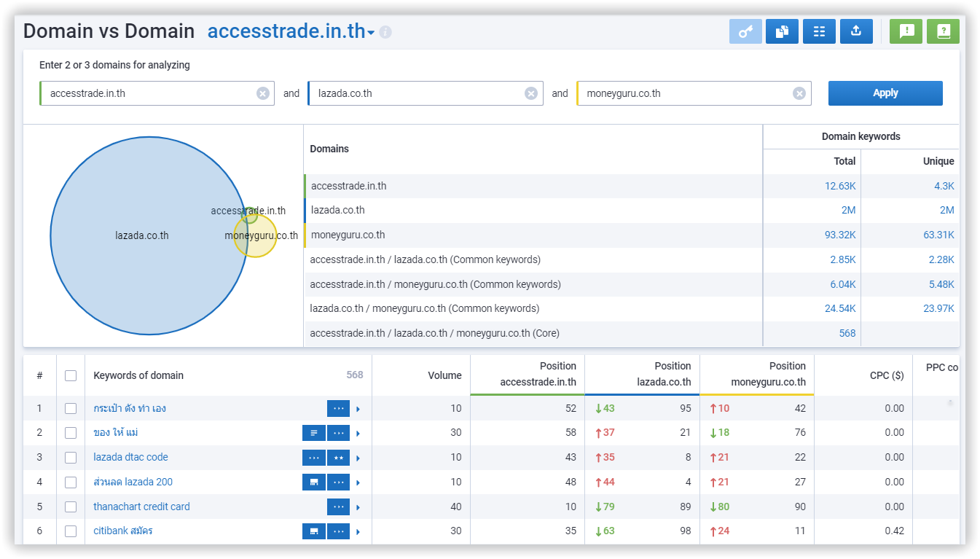Expand the citibank keyword row arrow
This screenshot has height=559, width=980.
pyautogui.click(x=358, y=532)
